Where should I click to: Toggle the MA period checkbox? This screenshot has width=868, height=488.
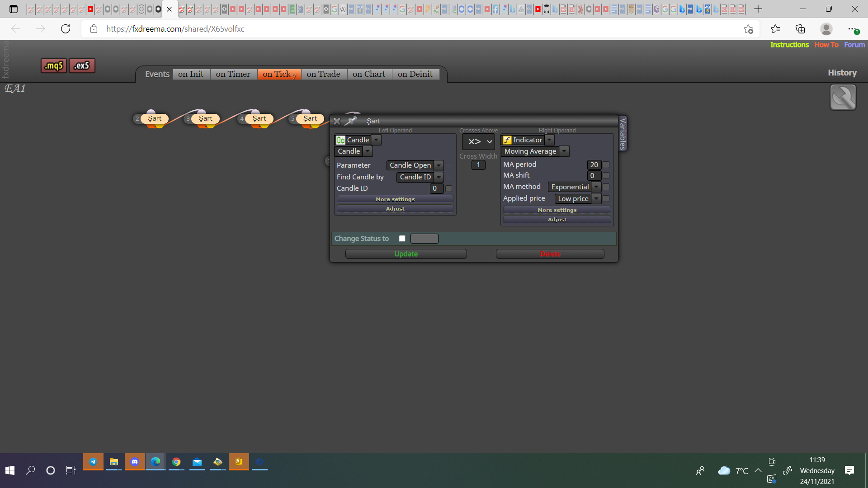tap(606, 165)
